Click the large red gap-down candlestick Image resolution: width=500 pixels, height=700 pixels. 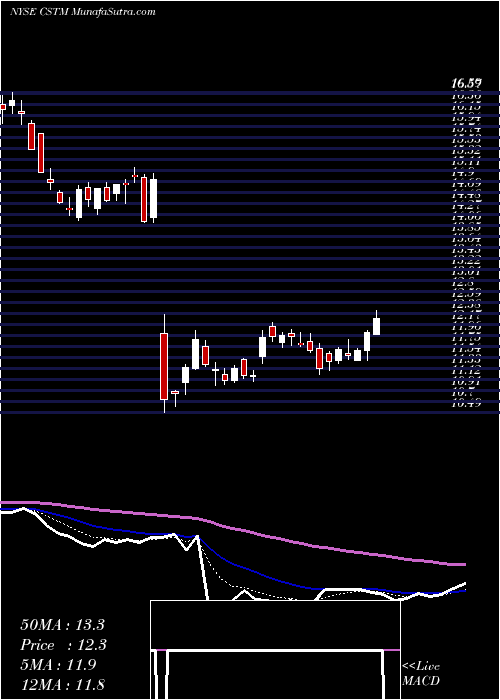click(x=164, y=366)
